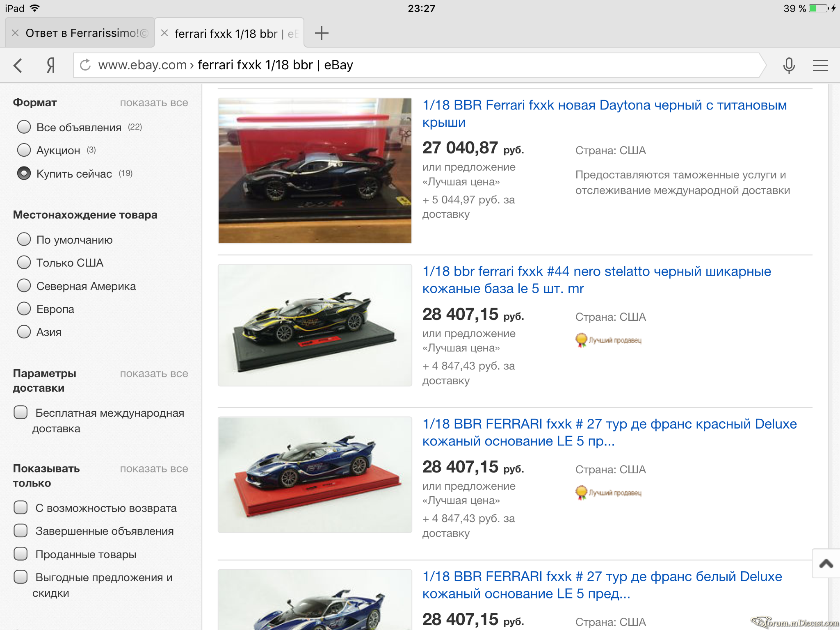This screenshot has height=630, width=840.
Task: Open the 'тур де франс красный Deluxe' listing
Action: [609, 432]
